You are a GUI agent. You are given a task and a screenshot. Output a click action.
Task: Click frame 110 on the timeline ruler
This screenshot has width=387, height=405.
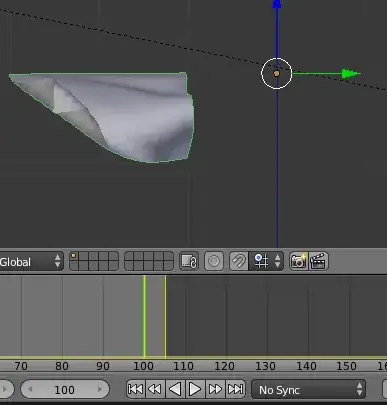(x=183, y=366)
